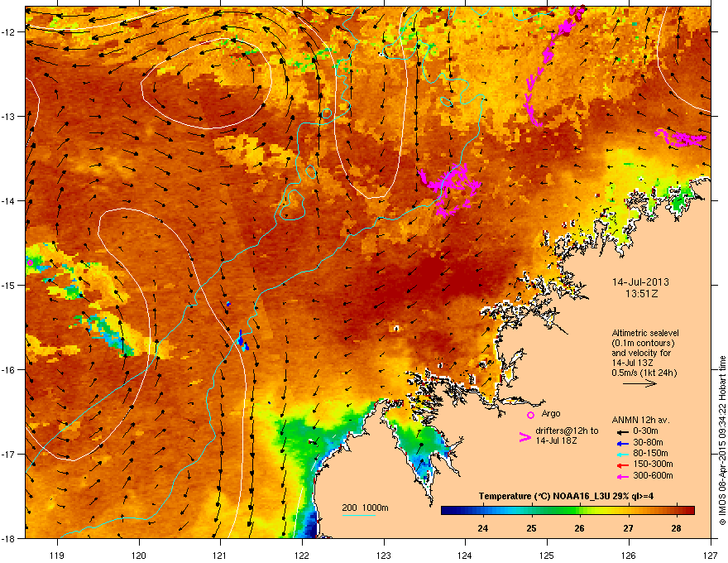Click the dark red end of temperature colorbar
The image size is (728, 563).
coord(688,511)
